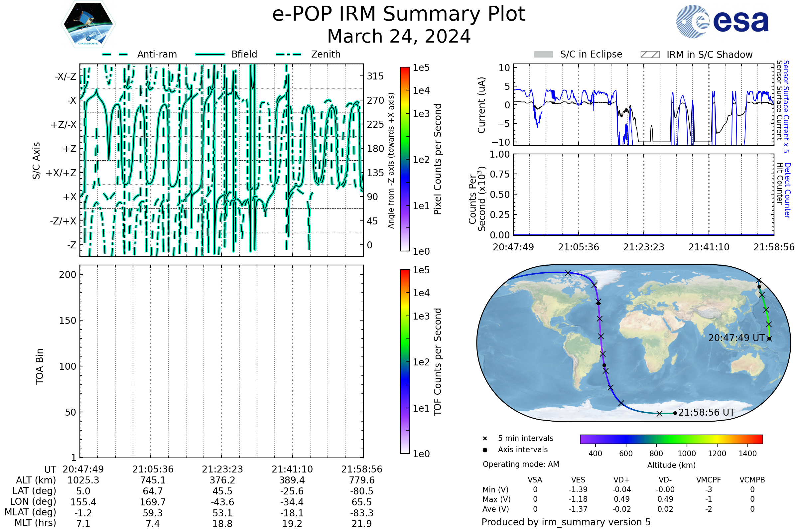
Task: Click the S/C in Eclipse gray patch
Action: pyautogui.click(x=543, y=55)
